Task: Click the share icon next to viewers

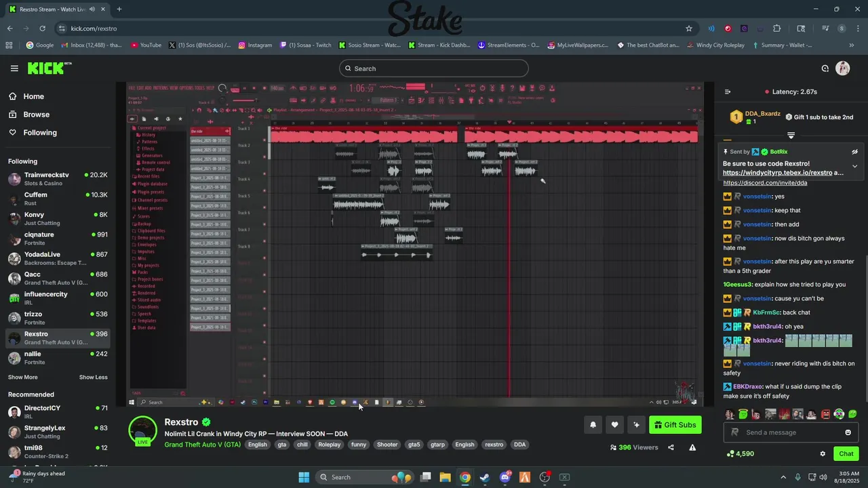Action: (x=671, y=447)
